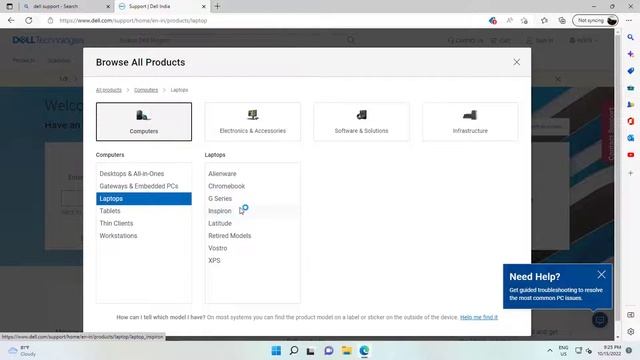Open the Edge sidebar Discover sparkle icon
Screen dimensions: 640x360
[x=631, y=54]
